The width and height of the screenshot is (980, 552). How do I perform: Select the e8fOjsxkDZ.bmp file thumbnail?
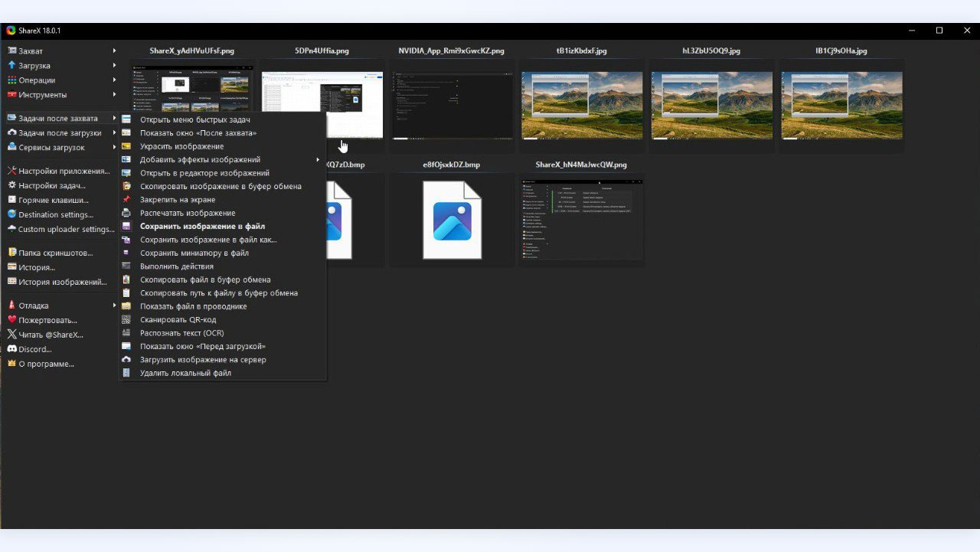pos(451,220)
